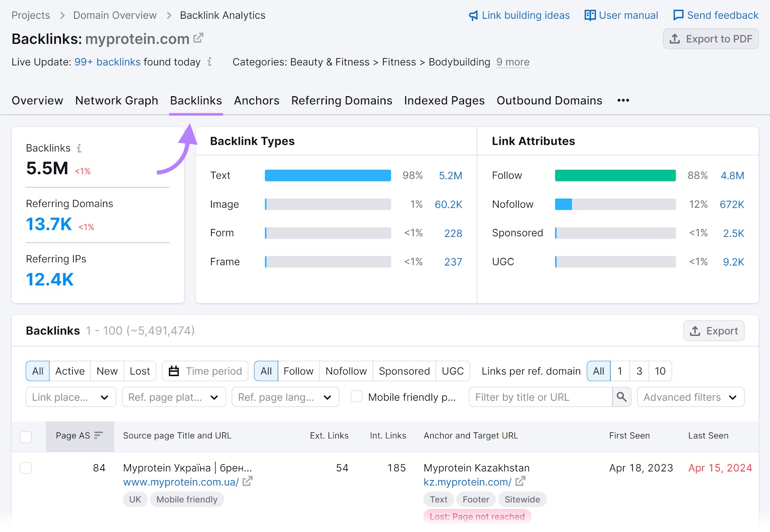This screenshot has height=532, width=770.
Task: Click the info icon next to Backlinks metric
Action: pyautogui.click(x=78, y=148)
